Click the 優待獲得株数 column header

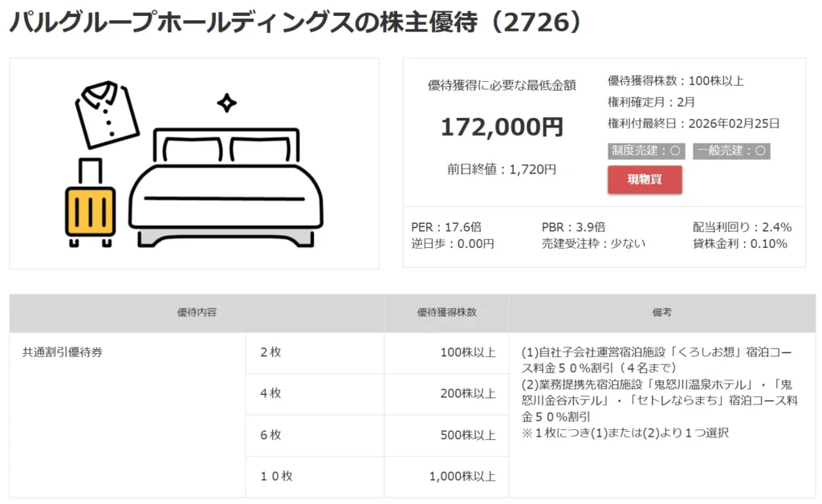click(446, 312)
